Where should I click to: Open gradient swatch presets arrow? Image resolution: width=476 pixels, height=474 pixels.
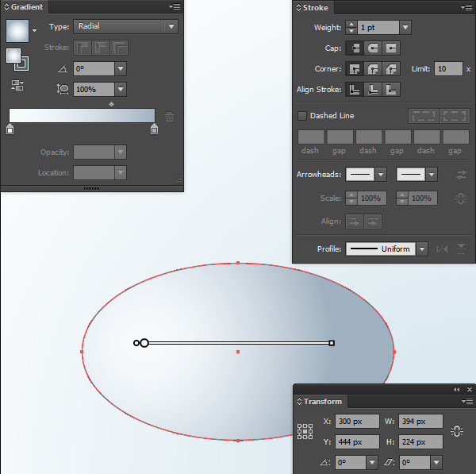(x=35, y=30)
